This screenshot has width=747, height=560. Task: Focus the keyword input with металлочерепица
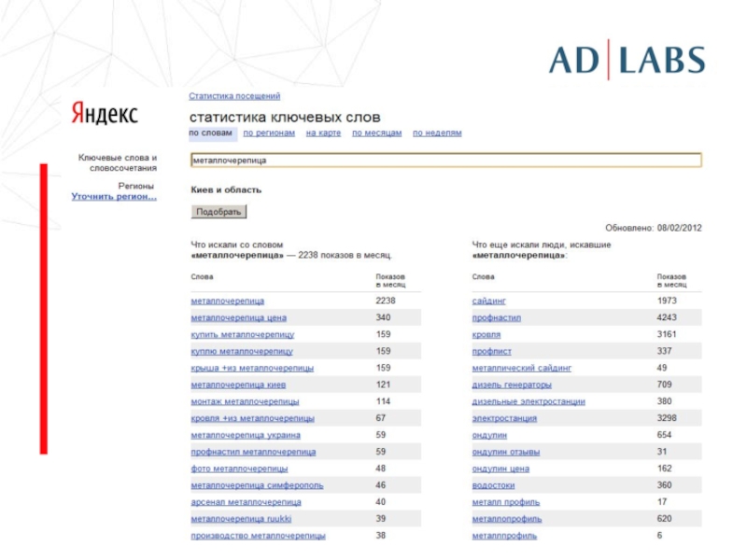pos(446,161)
